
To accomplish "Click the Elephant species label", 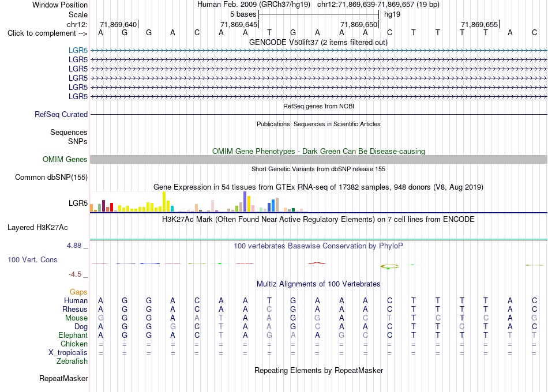I will [73, 335].
